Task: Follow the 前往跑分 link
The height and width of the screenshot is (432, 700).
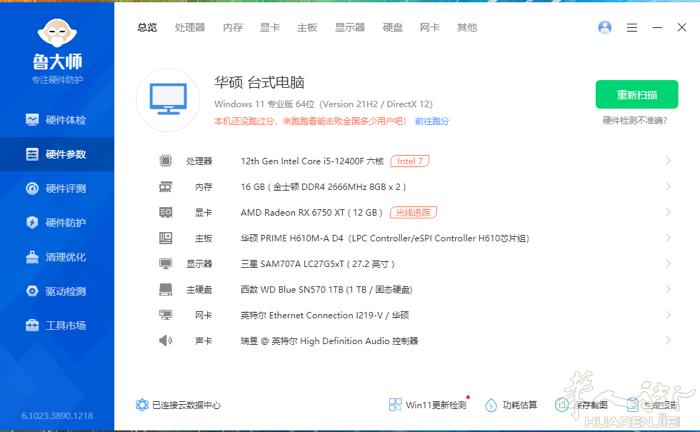Action: pos(432,121)
